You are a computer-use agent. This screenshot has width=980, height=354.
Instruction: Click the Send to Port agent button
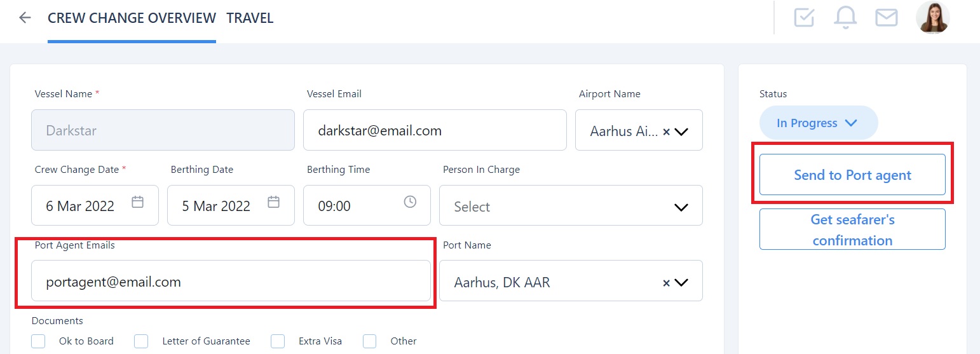(852, 175)
